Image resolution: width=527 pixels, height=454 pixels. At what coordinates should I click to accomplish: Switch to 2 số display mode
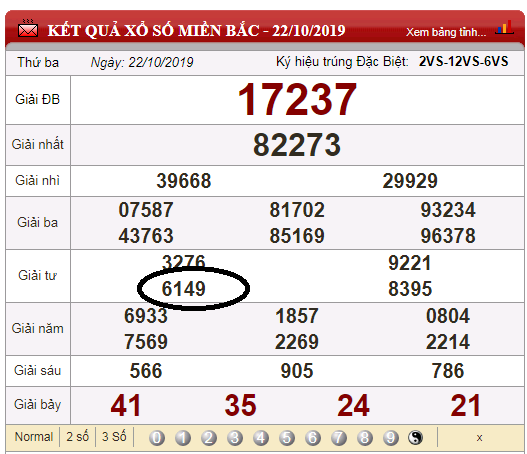point(78,437)
